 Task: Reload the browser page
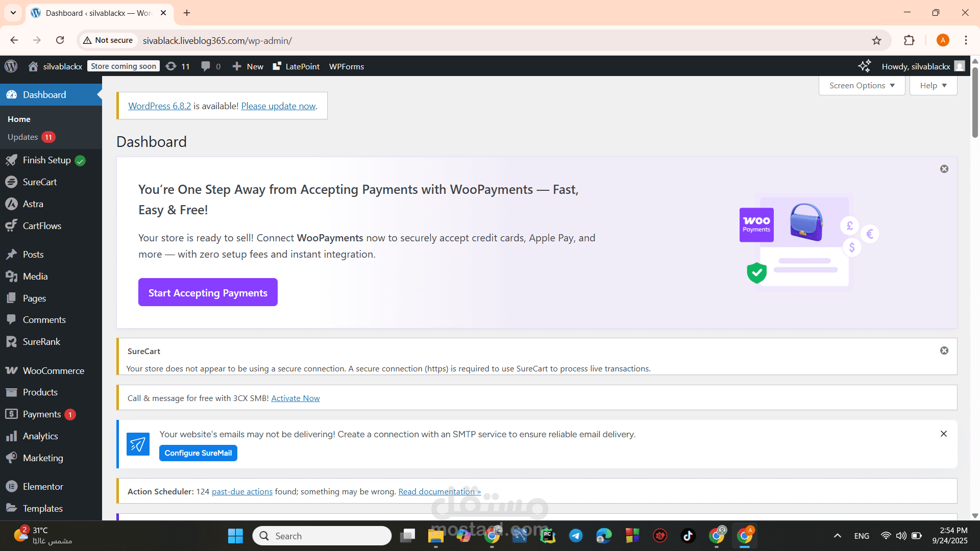pyautogui.click(x=60, y=40)
